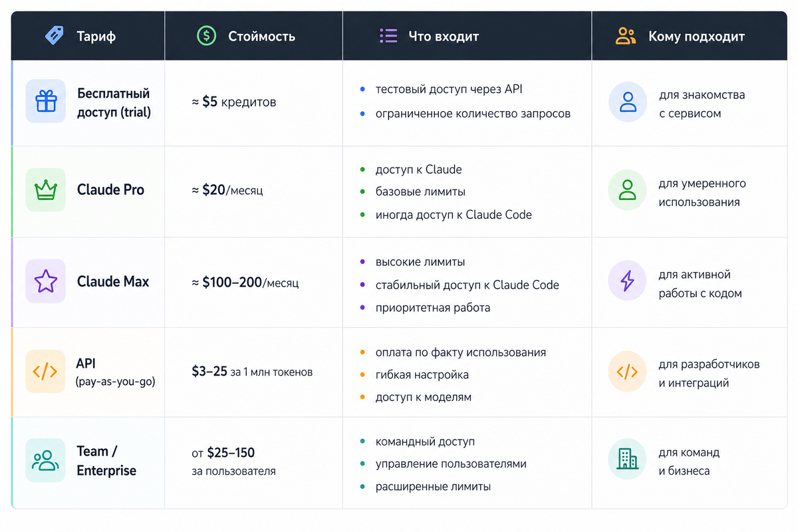Click the оплата по факту использования item
This screenshot has height=532, width=798.
[x=461, y=352]
